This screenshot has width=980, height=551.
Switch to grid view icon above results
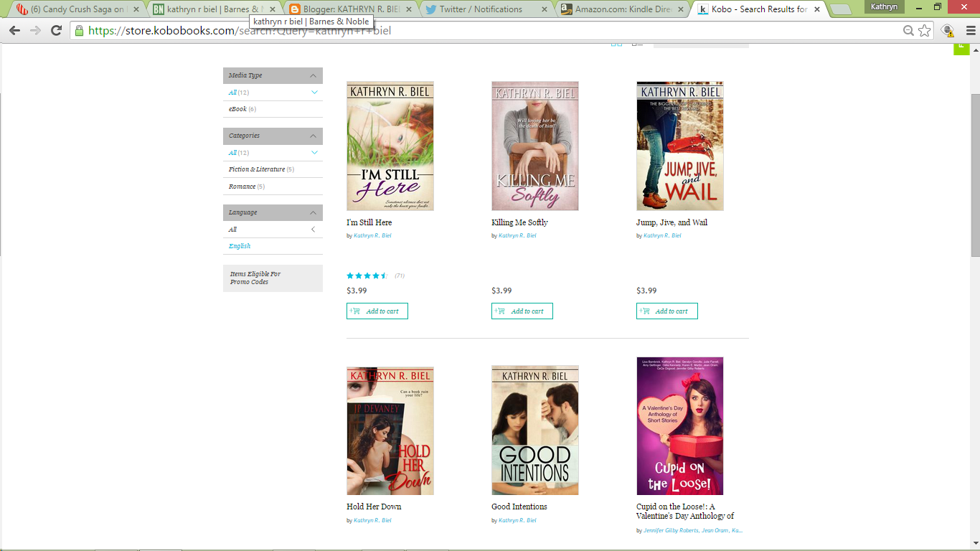pos(616,44)
